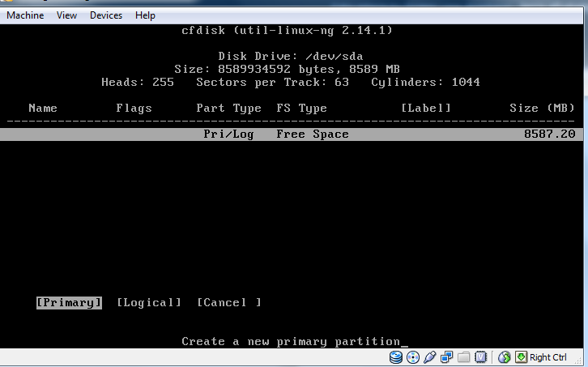
Task: Click the Name column header
Action: [43, 108]
